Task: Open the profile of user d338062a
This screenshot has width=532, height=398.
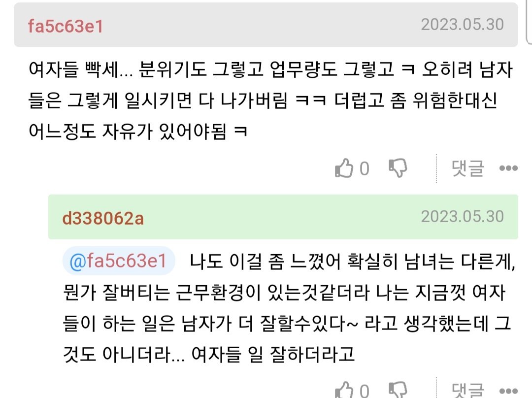Action: 103,218
